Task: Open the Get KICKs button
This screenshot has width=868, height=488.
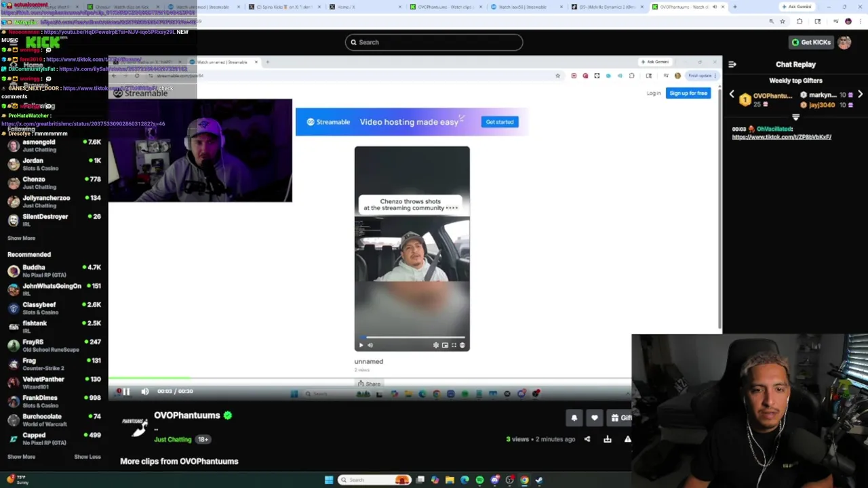Action: (811, 42)
